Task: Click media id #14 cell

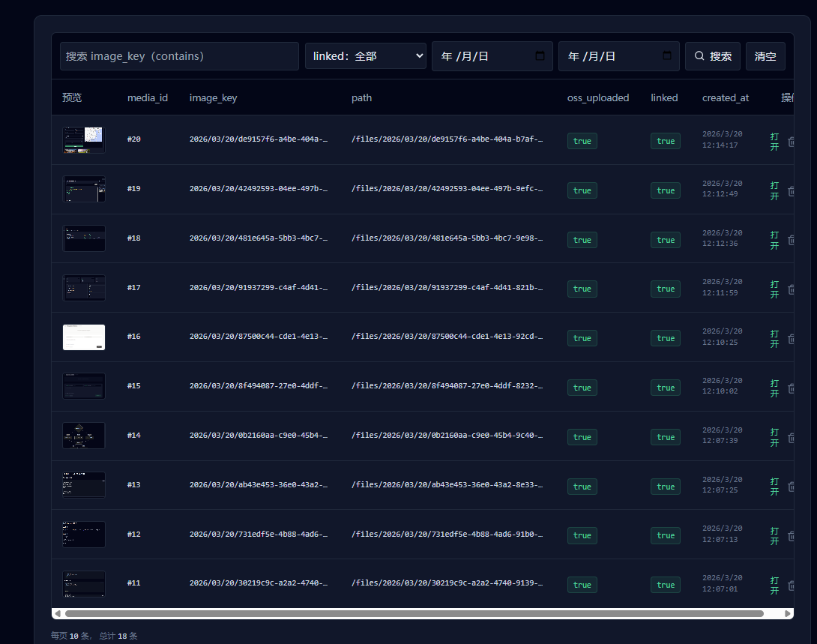Action: 134,435
